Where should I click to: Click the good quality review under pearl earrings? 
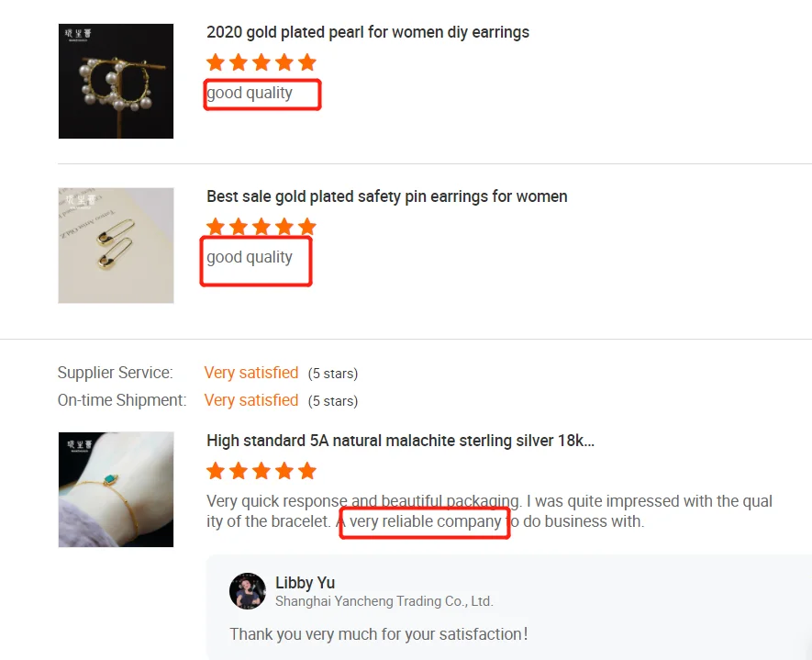[250, 94]
